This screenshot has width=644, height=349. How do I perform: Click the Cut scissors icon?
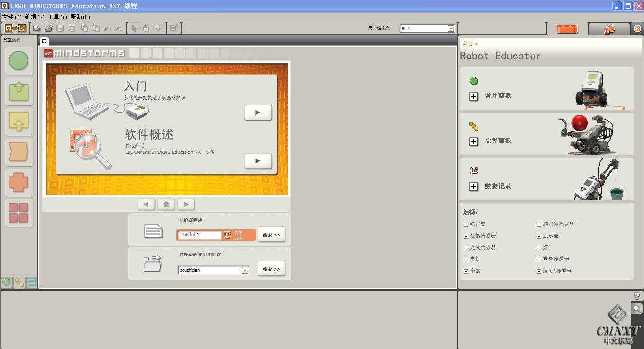coord(72,28)
